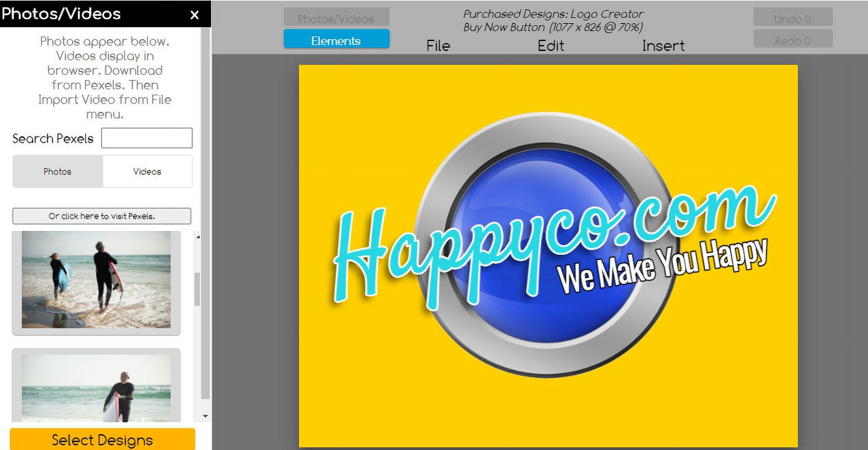Switch to the Videos tab

147,172
